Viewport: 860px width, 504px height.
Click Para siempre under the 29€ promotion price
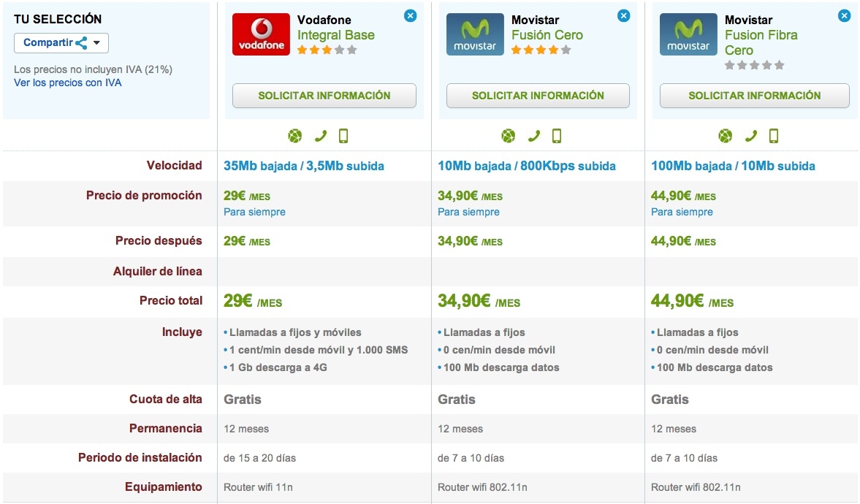click(254, 213)
